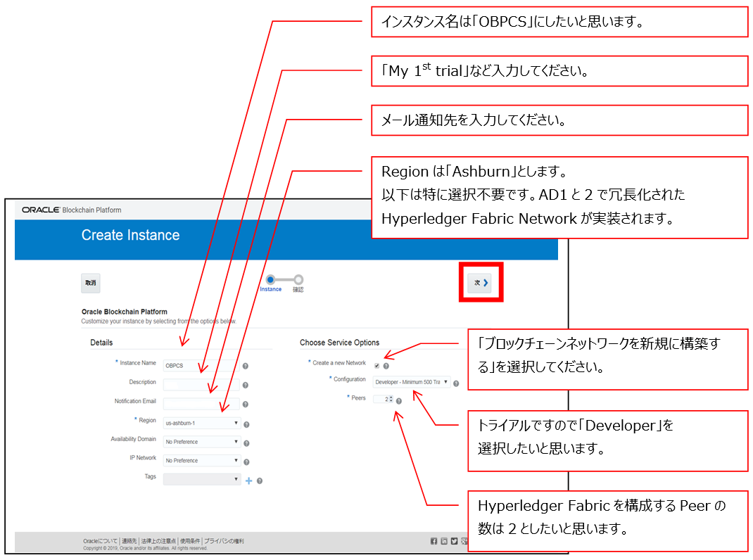Click the help icon beside Configuration dropdown
This screenshot has height=560, width=753.
(456, 383)
